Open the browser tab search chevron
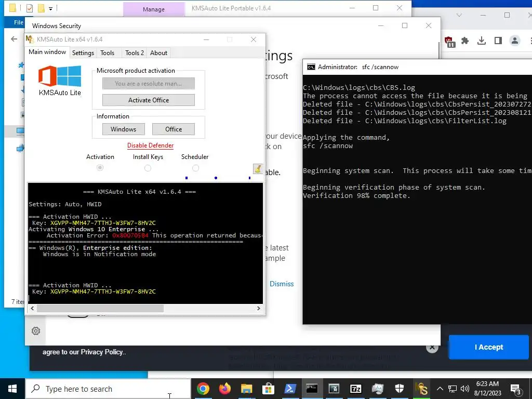Viewport: 532px width, 399px height. click(459, 15)
